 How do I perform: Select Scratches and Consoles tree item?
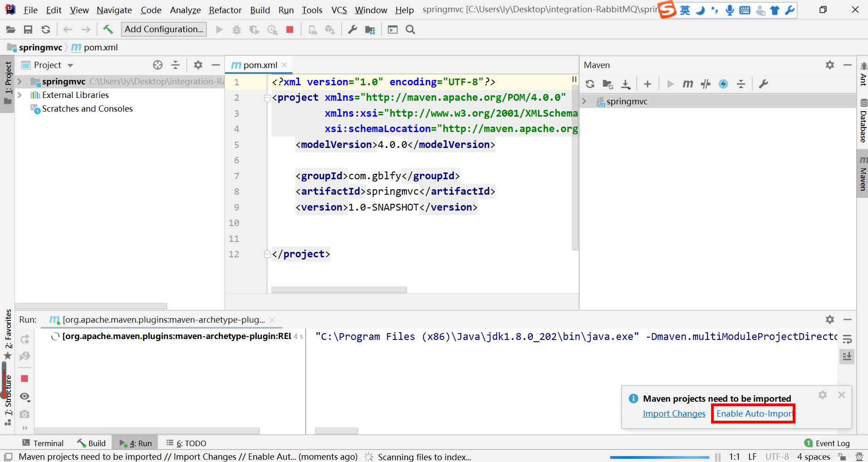tap(87, 109)
